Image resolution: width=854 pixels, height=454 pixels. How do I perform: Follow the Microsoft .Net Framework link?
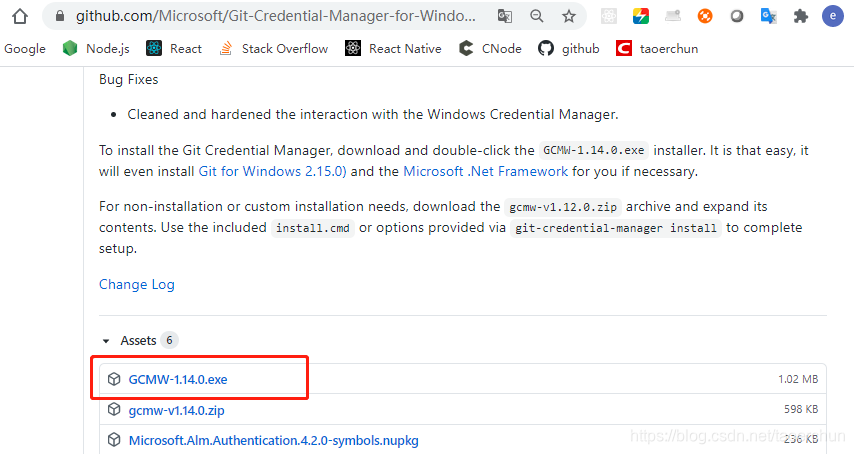[485, 171]
